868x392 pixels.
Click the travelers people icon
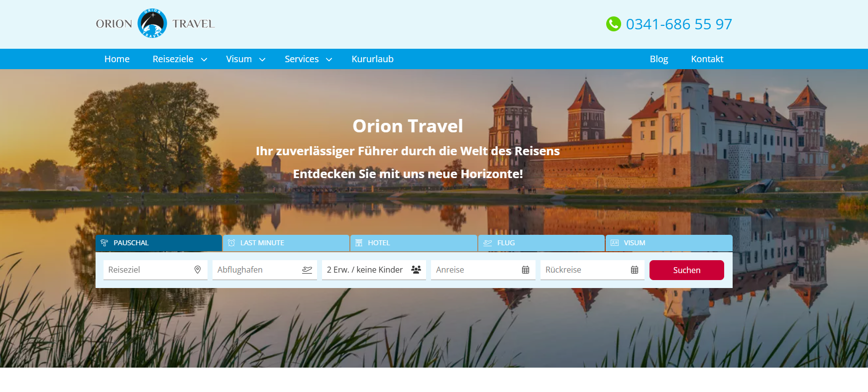[x=416, y=270]
